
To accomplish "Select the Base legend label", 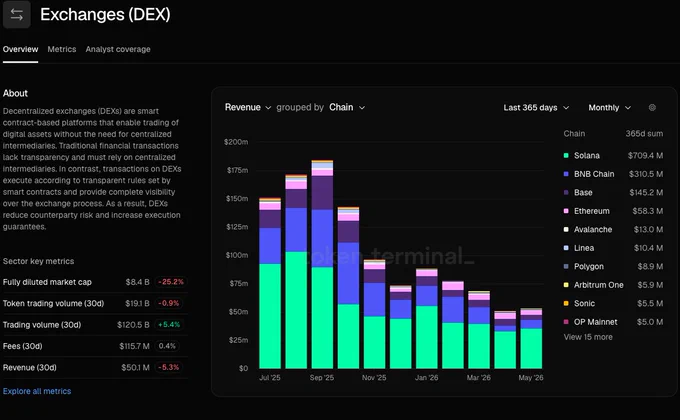I will pos(583,192).
